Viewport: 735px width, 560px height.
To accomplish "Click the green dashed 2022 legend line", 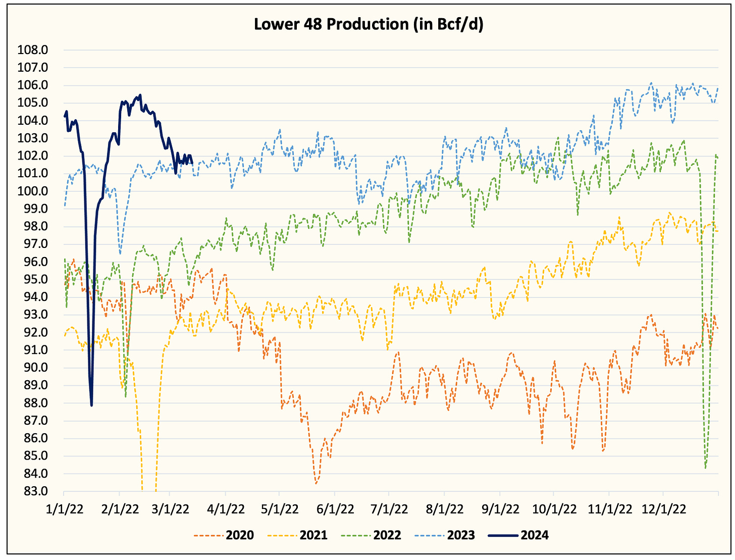I will click(356, 535).
